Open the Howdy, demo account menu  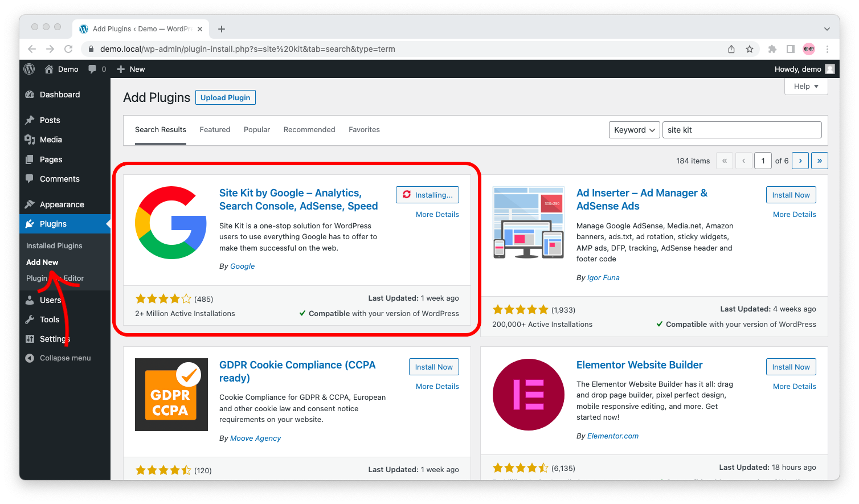pos(804,69)
